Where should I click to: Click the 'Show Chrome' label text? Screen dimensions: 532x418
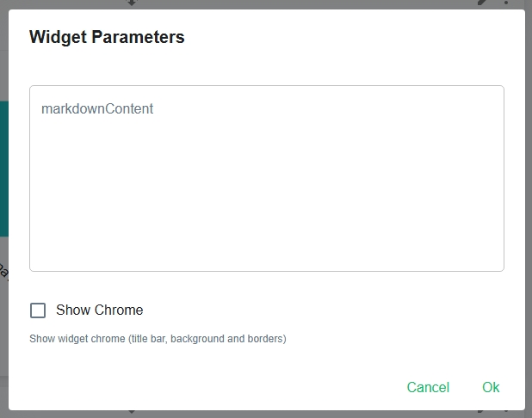coord(99,310)
